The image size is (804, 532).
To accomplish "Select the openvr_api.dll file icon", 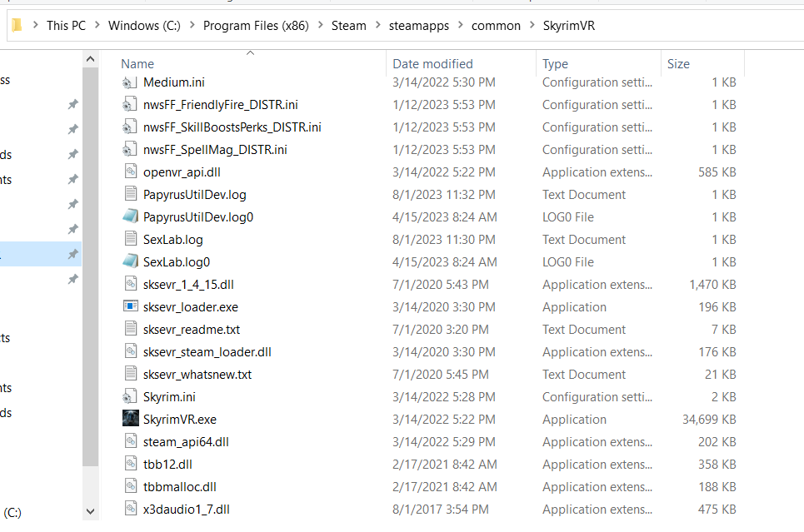I will (130, 172).
